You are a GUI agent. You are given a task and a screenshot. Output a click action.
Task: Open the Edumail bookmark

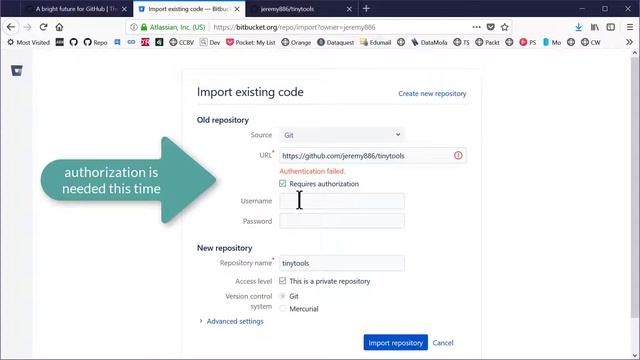[376, 42]
